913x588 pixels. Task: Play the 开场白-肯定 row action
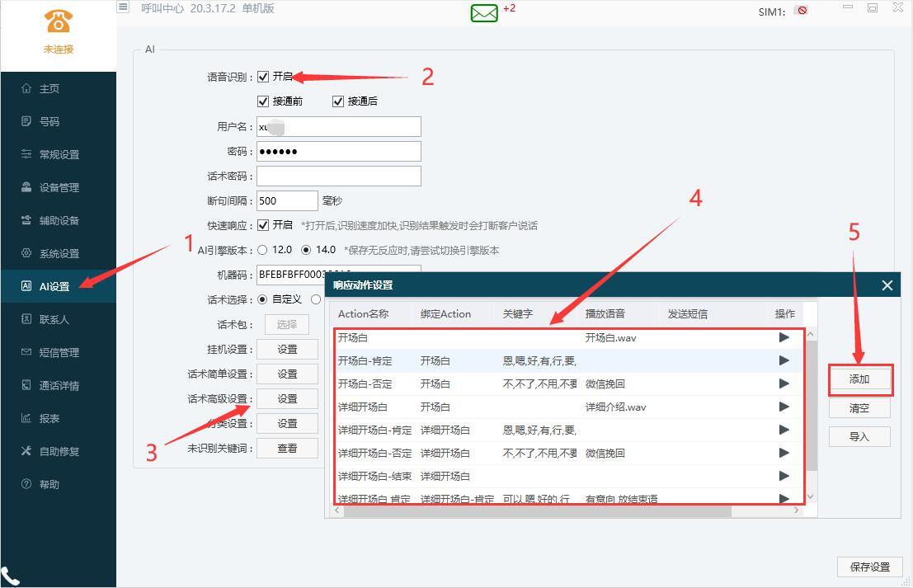(x=784, y=360)
